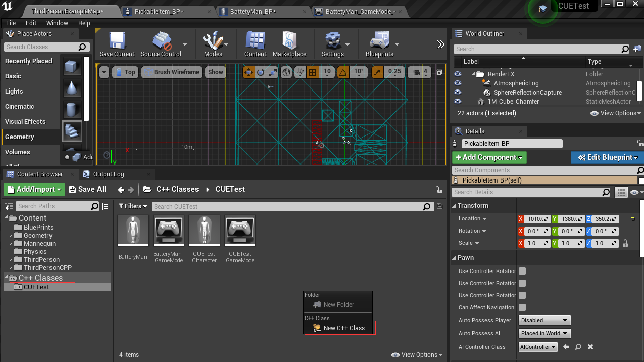This screenshot has height=362, width=644.
Task: Select the cone shape in Place Actors
Action: 72,88
